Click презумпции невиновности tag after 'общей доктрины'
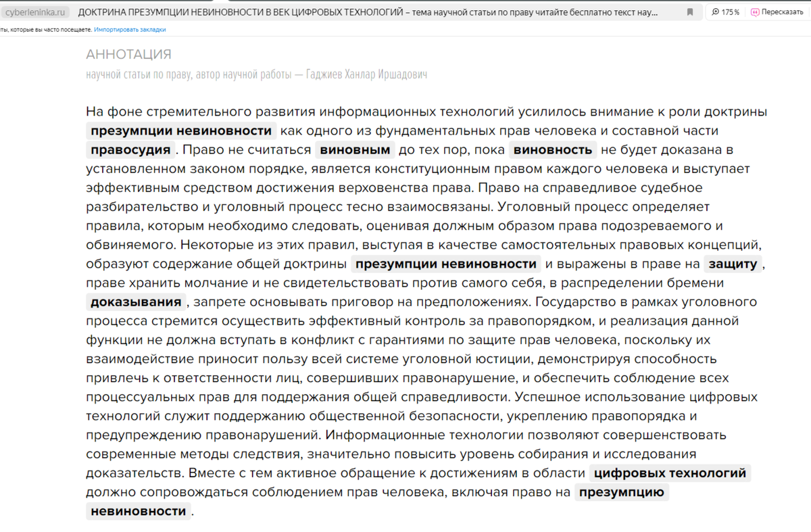Screen dimensions: 811x532 point(446,264)
